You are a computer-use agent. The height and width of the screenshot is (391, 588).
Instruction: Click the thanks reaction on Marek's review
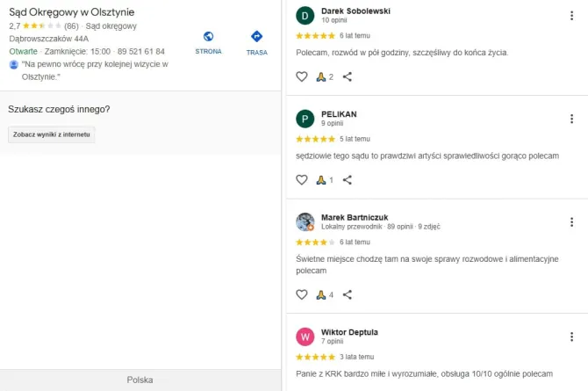[322, 294]
